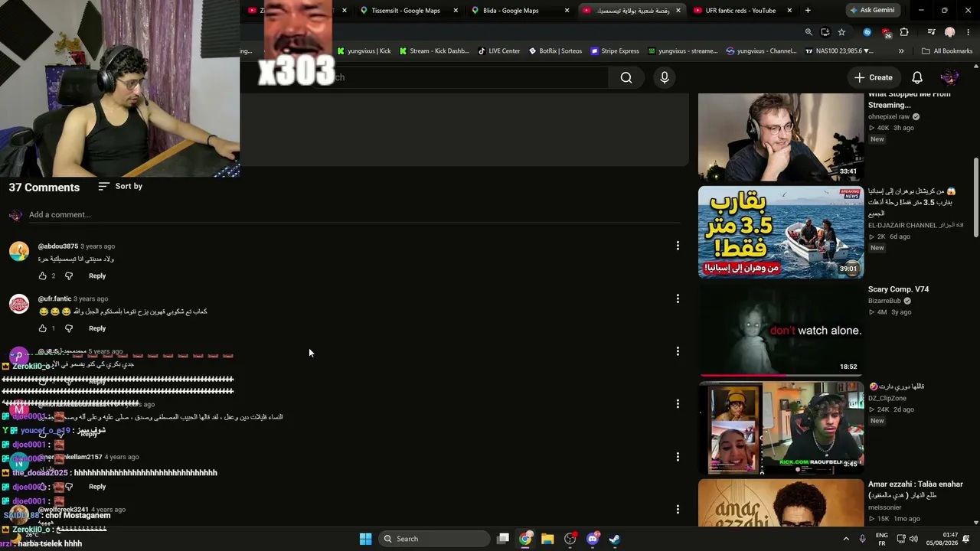Open the ohnepixel raw video thumbnail

781,137
